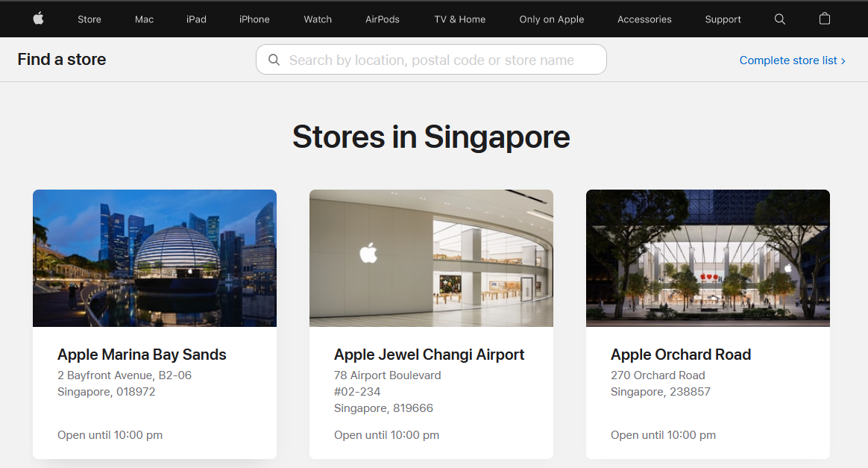
Task: Open the shopping bag icon
Action: tap(825, 19)
